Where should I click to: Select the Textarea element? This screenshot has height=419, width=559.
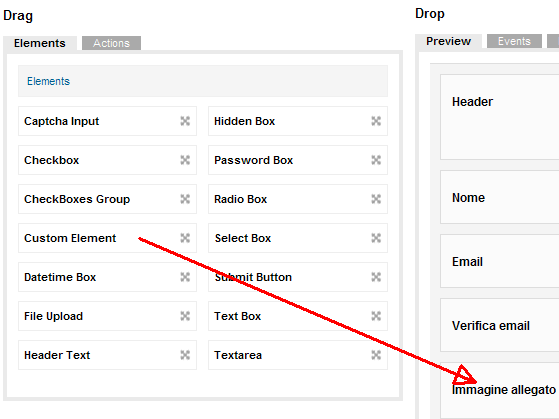pyautogui.click(x=298, y=355)
